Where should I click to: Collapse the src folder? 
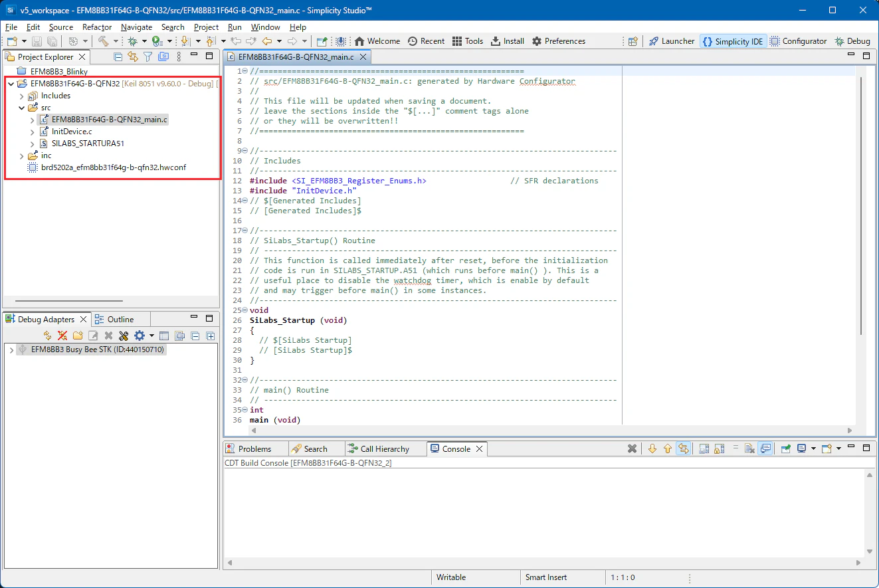(x=22, y=108)
